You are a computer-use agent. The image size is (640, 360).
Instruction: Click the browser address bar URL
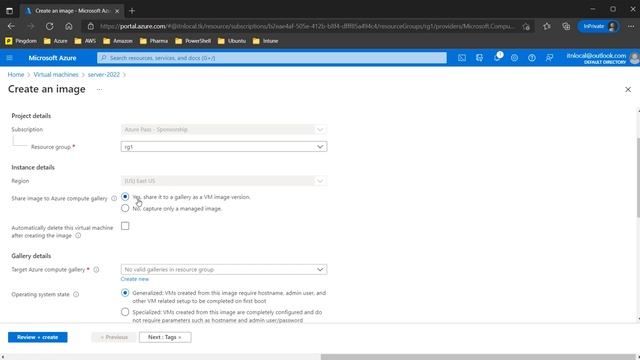(307, 26)
